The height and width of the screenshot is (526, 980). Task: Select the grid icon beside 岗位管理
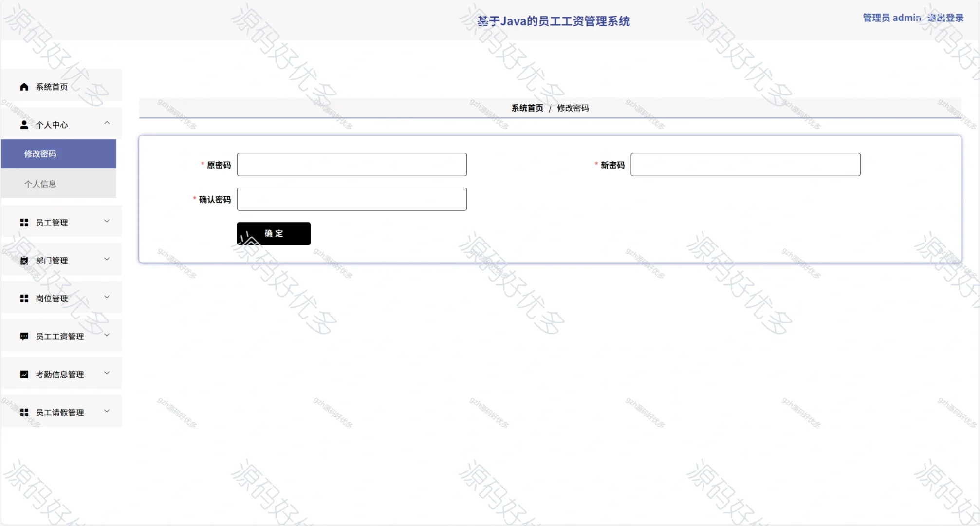coord(23,299)
